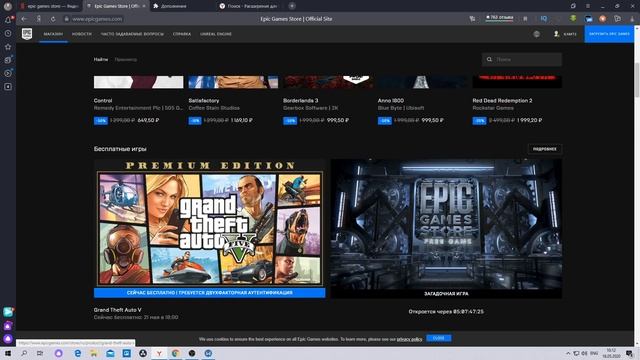This screenshot has width=640, height=360.
Task: Click the Подробнее button beside free games
Action: tap(544, 149)
